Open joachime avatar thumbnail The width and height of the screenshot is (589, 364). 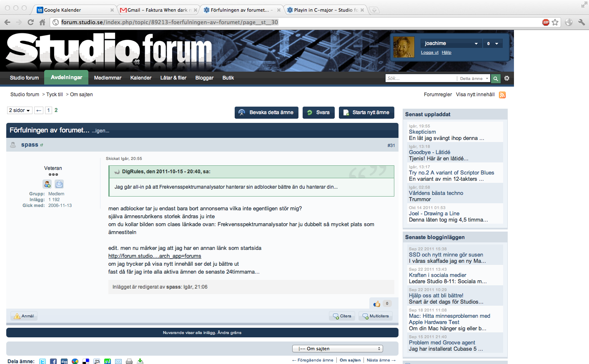point(404,47)
